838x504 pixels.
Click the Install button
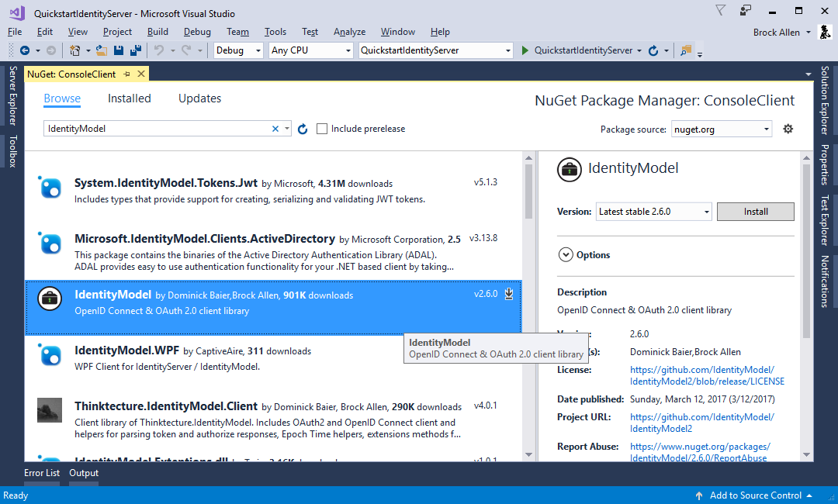(x=756, y=212)
